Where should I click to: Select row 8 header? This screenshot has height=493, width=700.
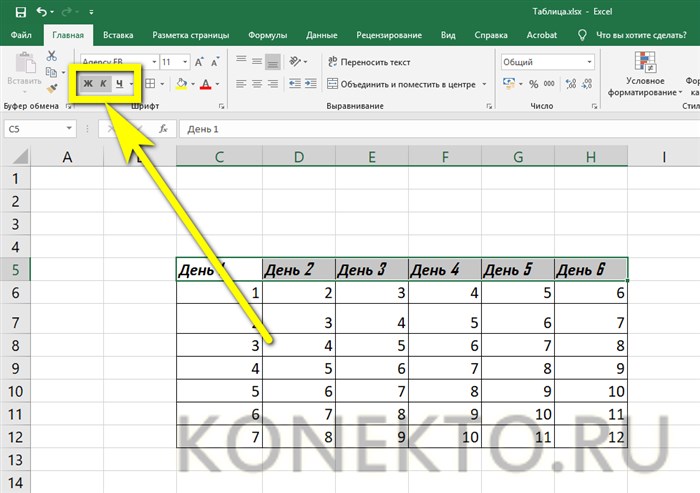pyautogui.click(x=15, y=345)
